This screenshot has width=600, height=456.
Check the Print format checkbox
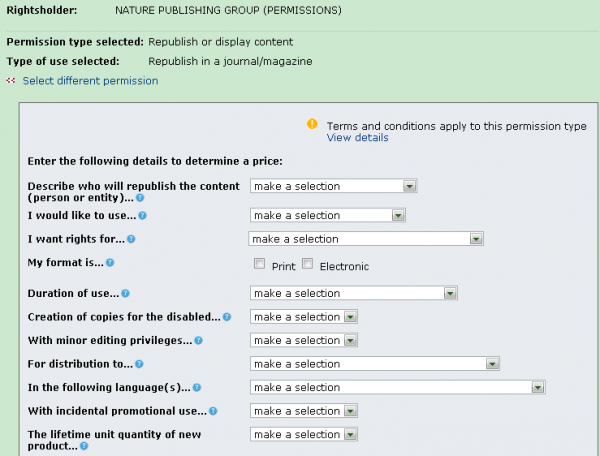(261, 265)
